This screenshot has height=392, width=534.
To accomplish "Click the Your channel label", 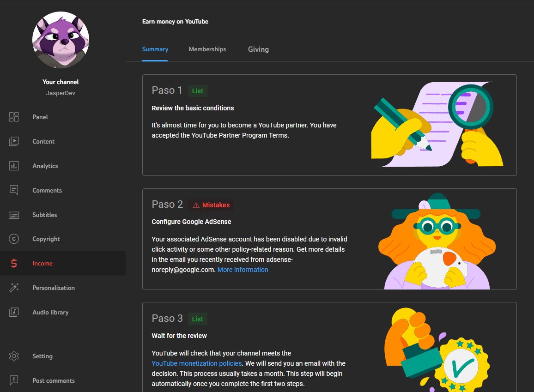I will coord(61,82).
